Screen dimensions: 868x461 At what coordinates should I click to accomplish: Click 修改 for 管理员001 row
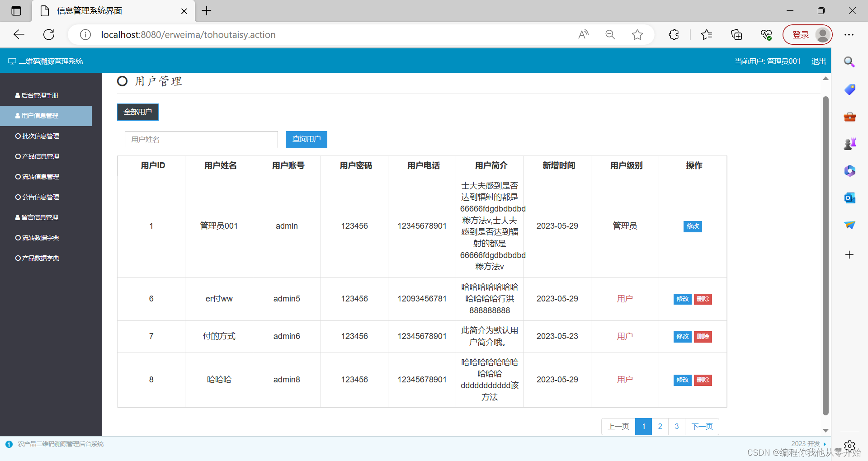point(693,226)
